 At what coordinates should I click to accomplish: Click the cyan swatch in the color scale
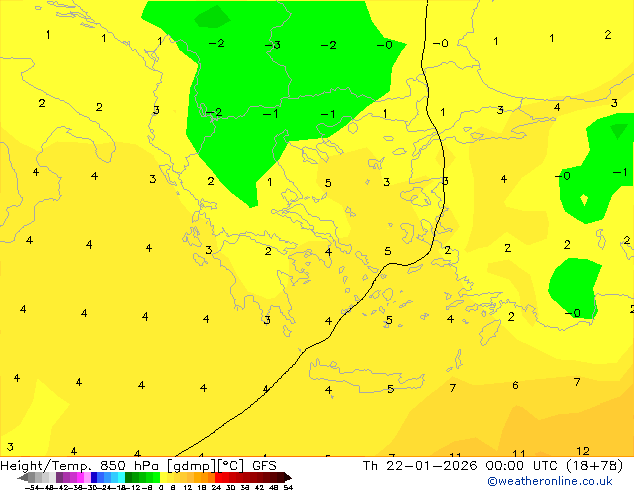pyautogui.click(x=121, y=477)
